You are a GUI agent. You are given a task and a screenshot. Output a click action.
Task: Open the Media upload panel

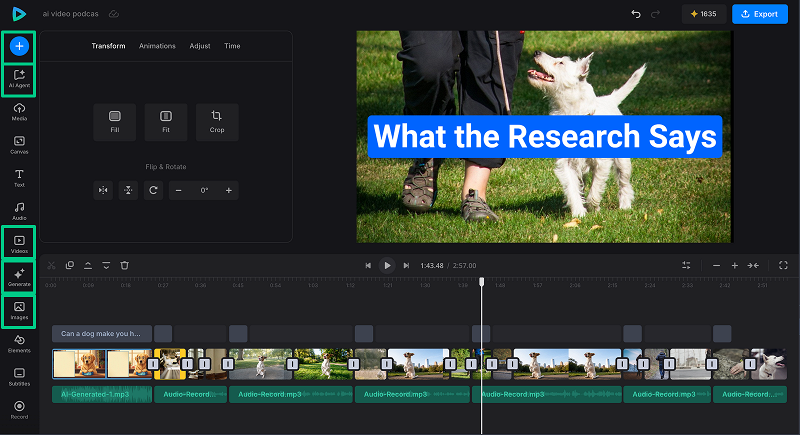coord(19,112)
